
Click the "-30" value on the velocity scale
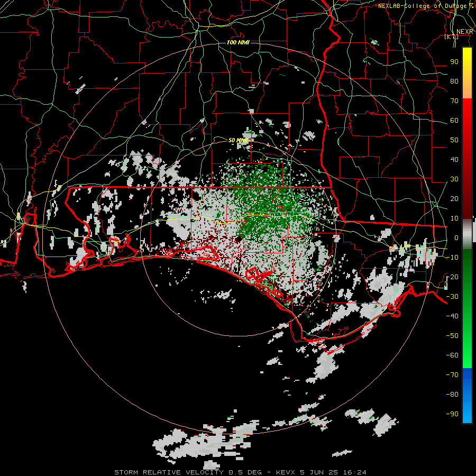tap(452, 297)
